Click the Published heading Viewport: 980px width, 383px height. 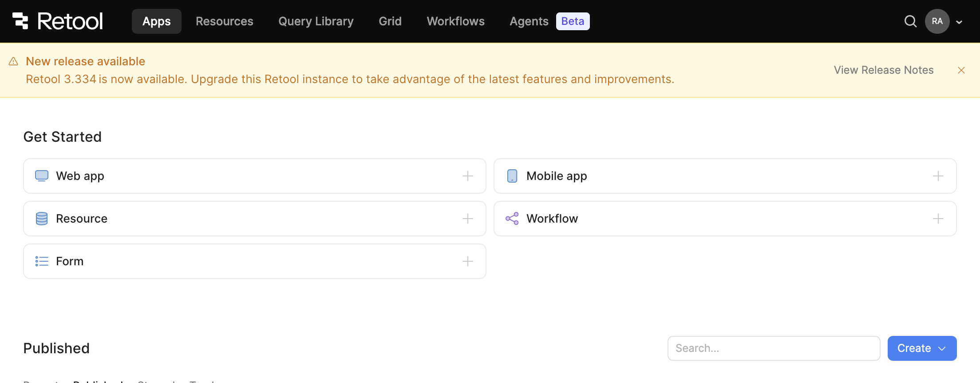(x=56, y=348)
